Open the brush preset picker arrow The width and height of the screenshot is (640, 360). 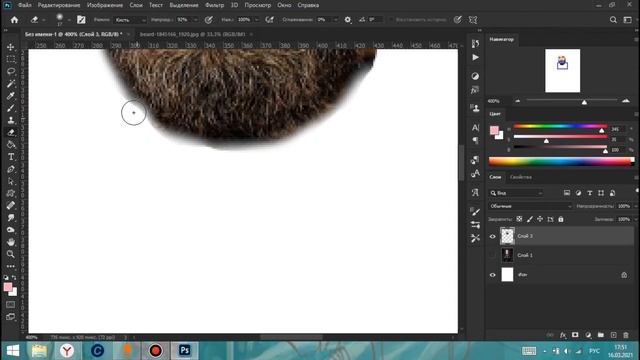(x=69, y=20)
